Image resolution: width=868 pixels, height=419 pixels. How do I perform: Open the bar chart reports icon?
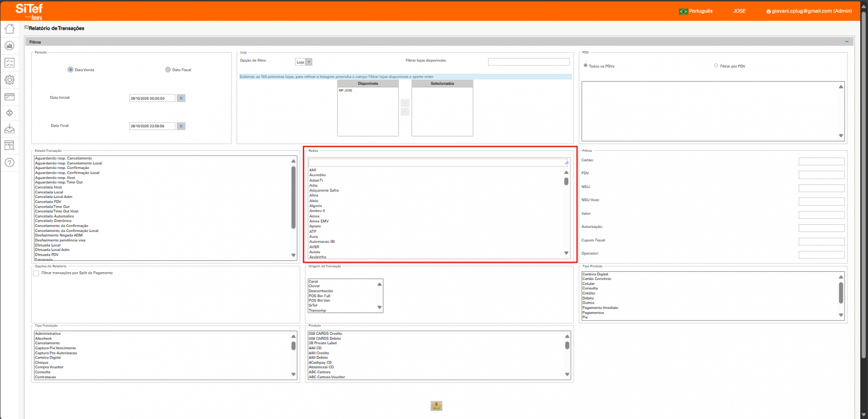[x=9, y=46]
